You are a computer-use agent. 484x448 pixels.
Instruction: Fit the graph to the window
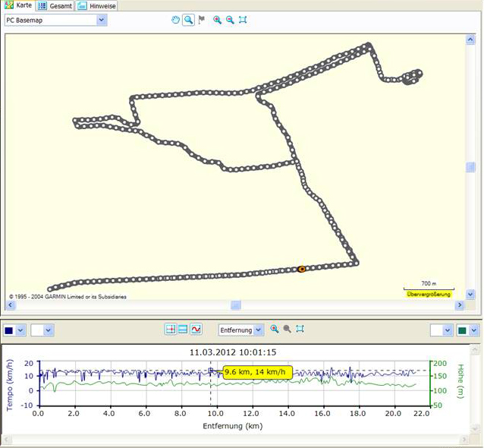[x=300, y=330]
